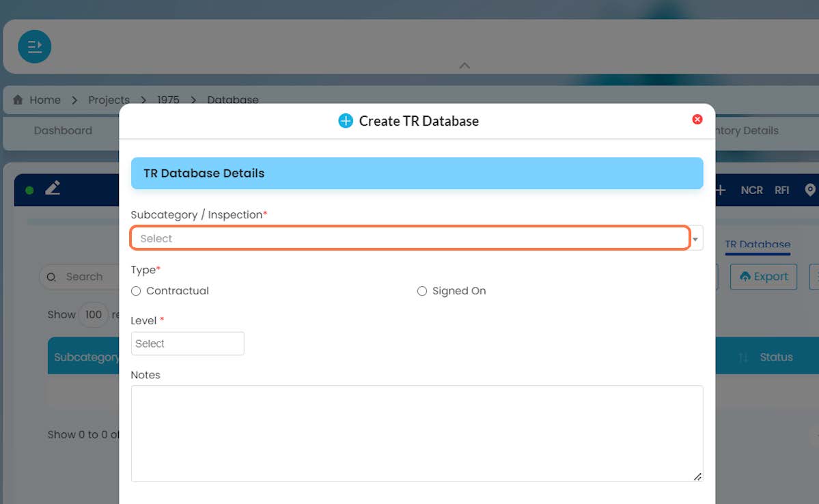Screen dimensions: 819x504
Task: Click the NCR toolbar button
Action: [751, 190]
